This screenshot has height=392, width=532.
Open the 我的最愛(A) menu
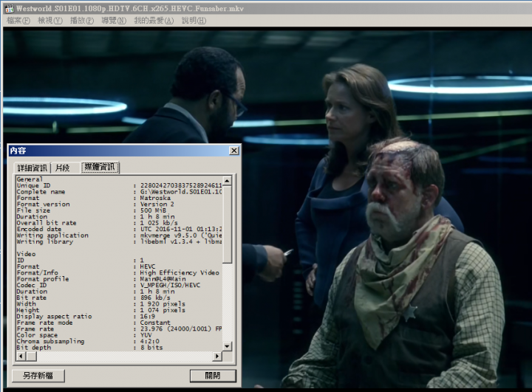click(x=154, y=21)
